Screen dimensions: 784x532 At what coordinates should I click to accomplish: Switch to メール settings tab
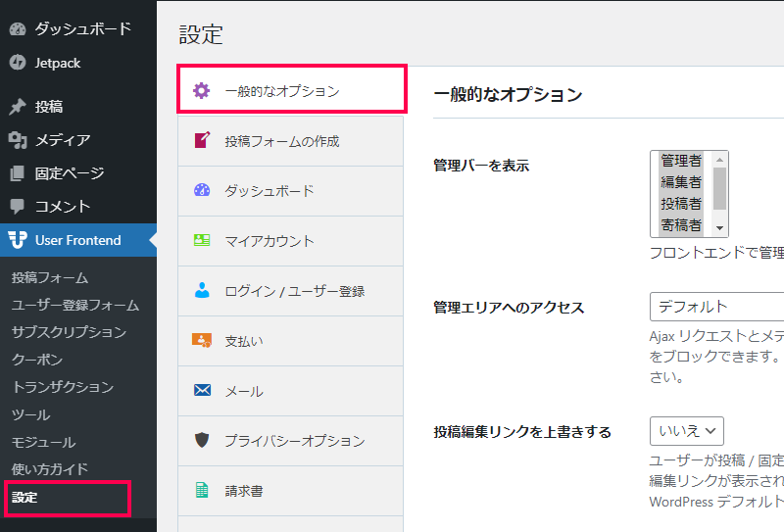290,391
